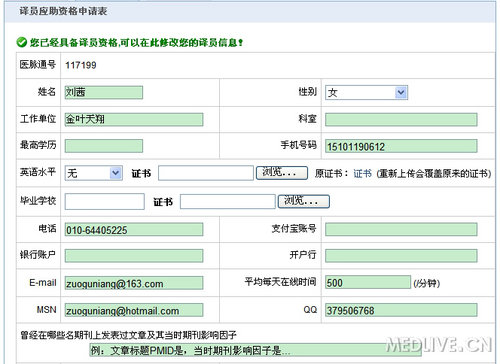Click the 重新上传会覆盖原来的证书 note text
Screen dimensions: 500x364
(x=434, y=173)
